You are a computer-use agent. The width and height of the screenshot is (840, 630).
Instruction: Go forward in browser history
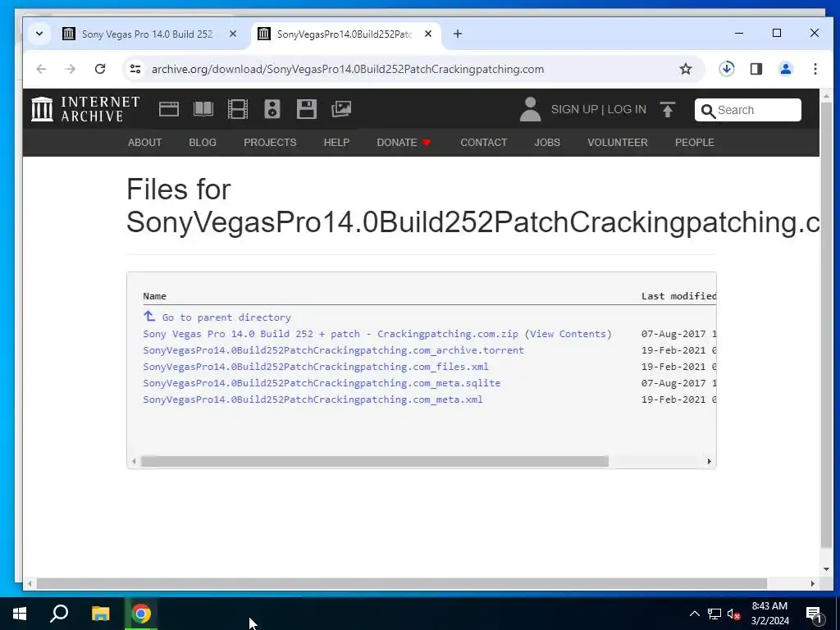pos(71,69)
